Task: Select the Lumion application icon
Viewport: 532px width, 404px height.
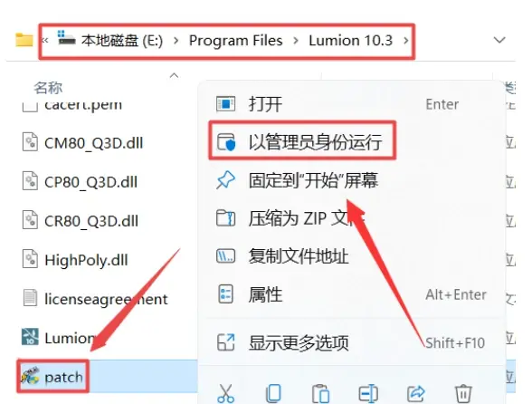Action: [x=30, y=337]
